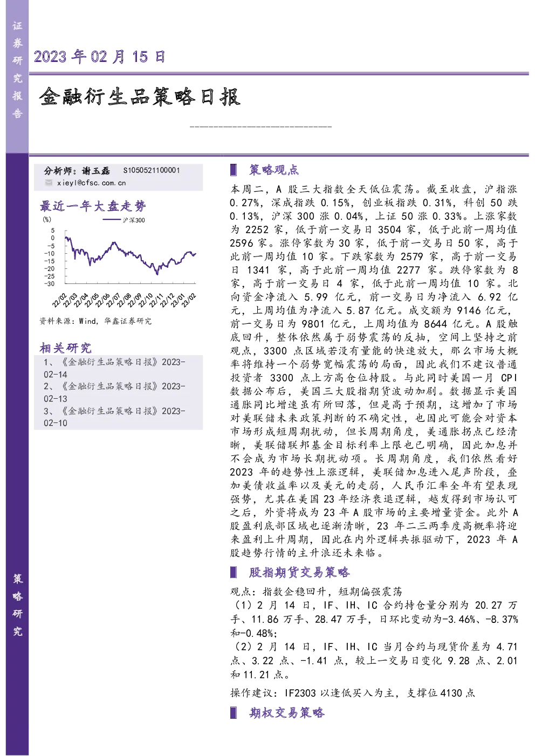This screenshot has width=535, height=756.
Task: Open related report dated 2023-02-10
Action: tap(114, 417)
